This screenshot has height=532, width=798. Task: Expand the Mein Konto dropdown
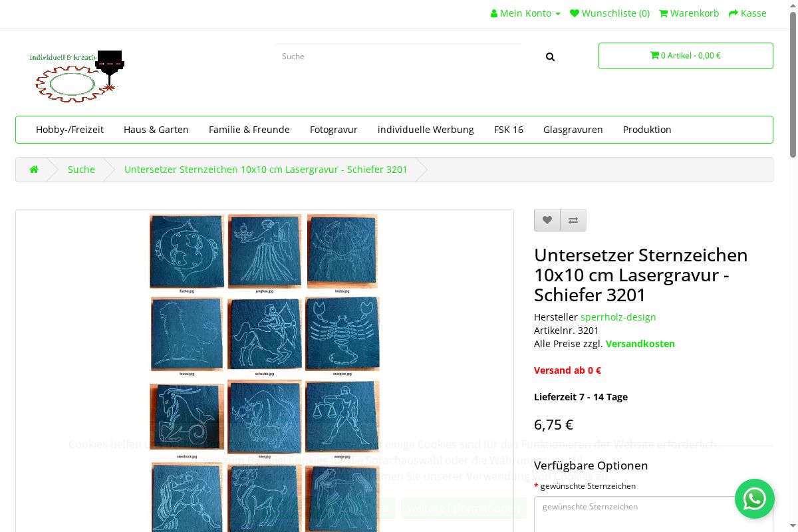(x=525, y=13)
